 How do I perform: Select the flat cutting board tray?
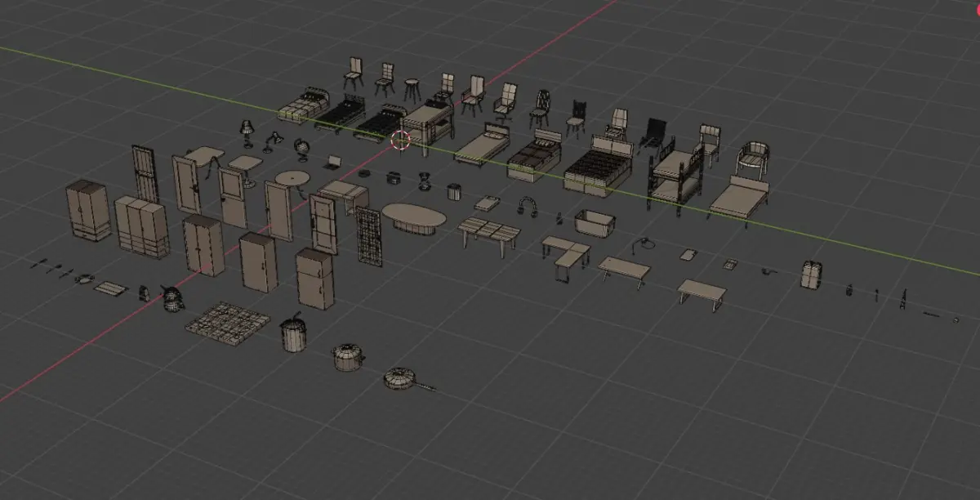[109, 288]
